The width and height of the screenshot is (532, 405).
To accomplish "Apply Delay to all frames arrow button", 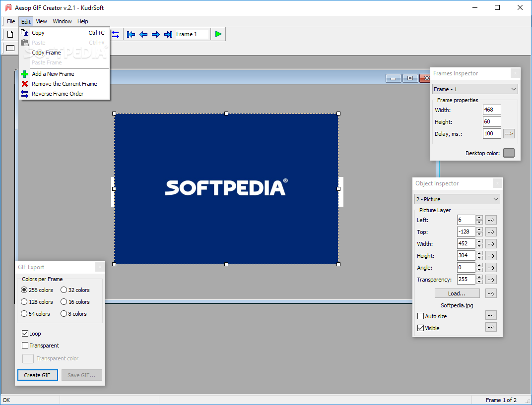I will [509, 133].
